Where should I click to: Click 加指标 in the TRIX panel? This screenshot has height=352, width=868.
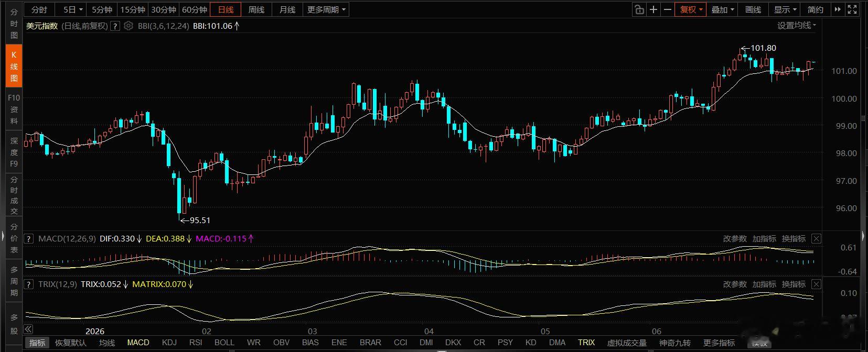coord(764,284)
